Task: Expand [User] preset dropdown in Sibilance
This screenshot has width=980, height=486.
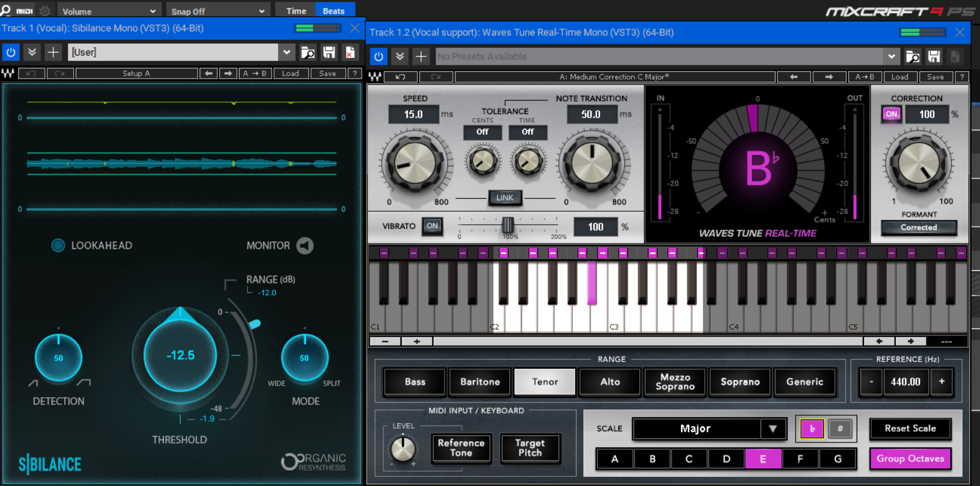Action: click(x=287, y=52)
